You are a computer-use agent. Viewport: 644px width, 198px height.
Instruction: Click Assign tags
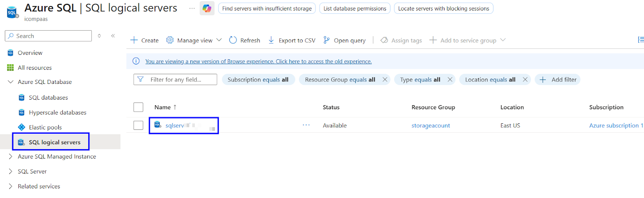pos(401,40)
